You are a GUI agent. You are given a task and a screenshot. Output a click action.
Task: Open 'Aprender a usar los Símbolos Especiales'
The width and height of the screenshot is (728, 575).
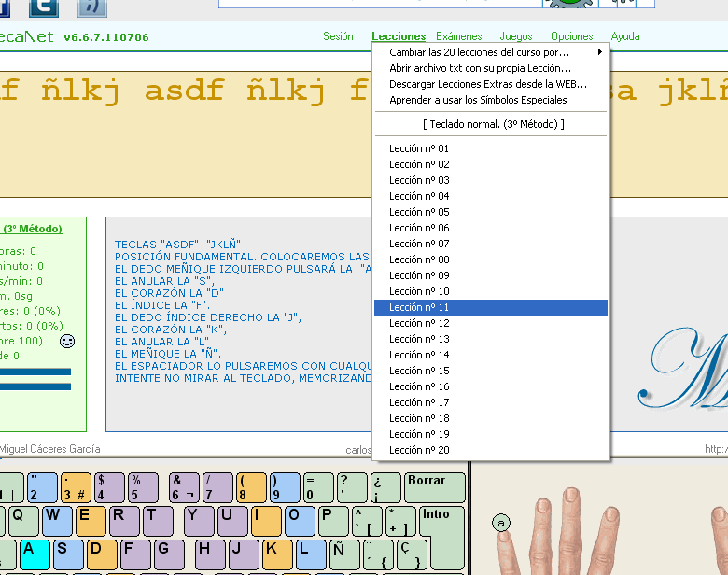(x=478, y=100)
